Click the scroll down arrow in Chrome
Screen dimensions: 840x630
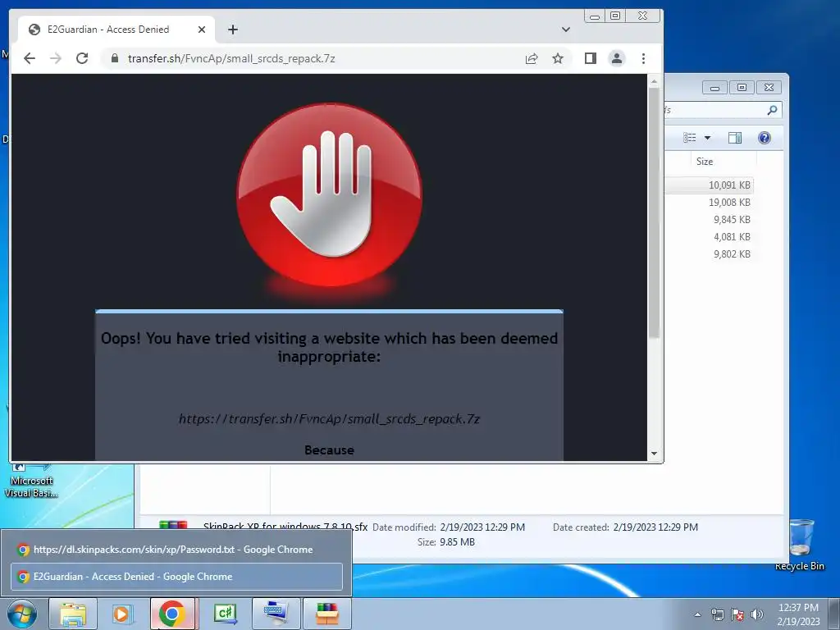[654, 454]
